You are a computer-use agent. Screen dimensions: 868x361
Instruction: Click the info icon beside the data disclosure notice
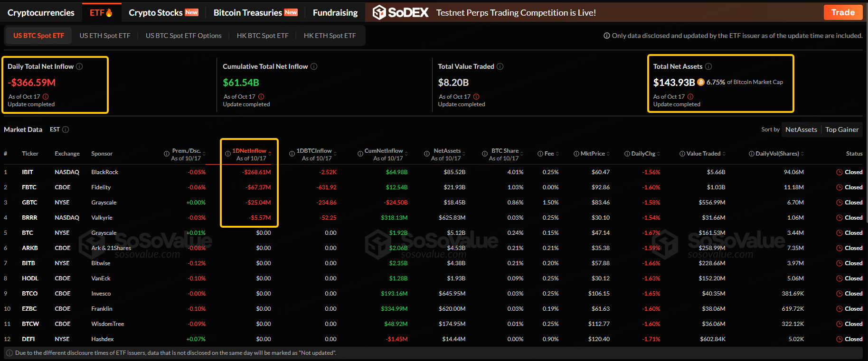[607, 36]
